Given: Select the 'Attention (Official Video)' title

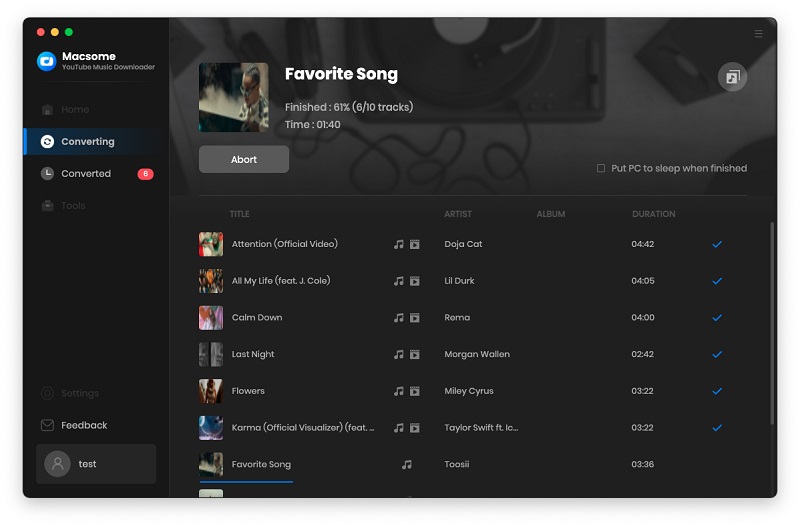Looking at the screenshot, I should tap(285, 244).
